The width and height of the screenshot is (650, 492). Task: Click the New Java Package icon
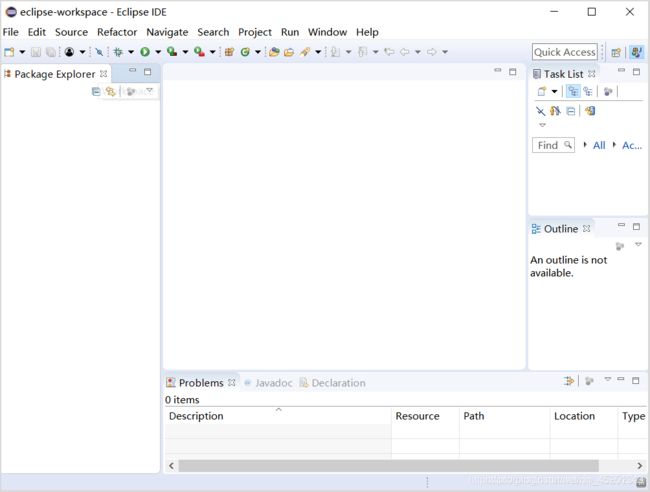point(229,52)
